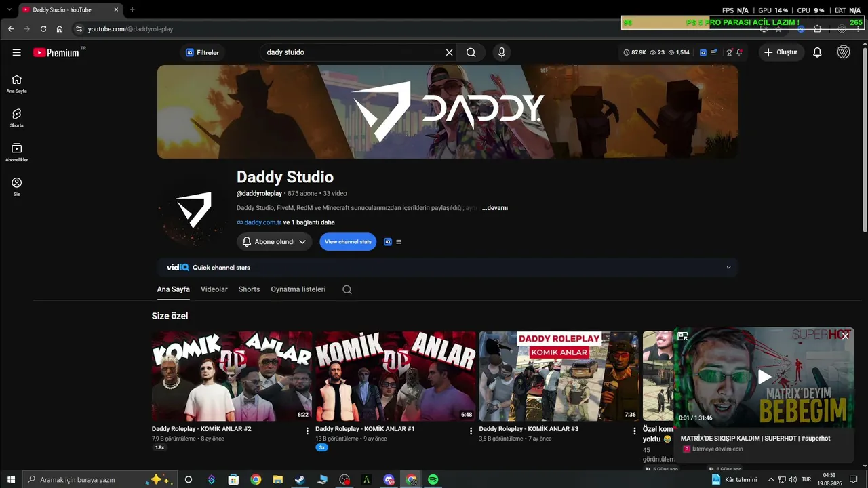This screenshot has width=868, height=488.
Task: Click the vidIQ trophy icon in header
Action: tap(729, 52)
